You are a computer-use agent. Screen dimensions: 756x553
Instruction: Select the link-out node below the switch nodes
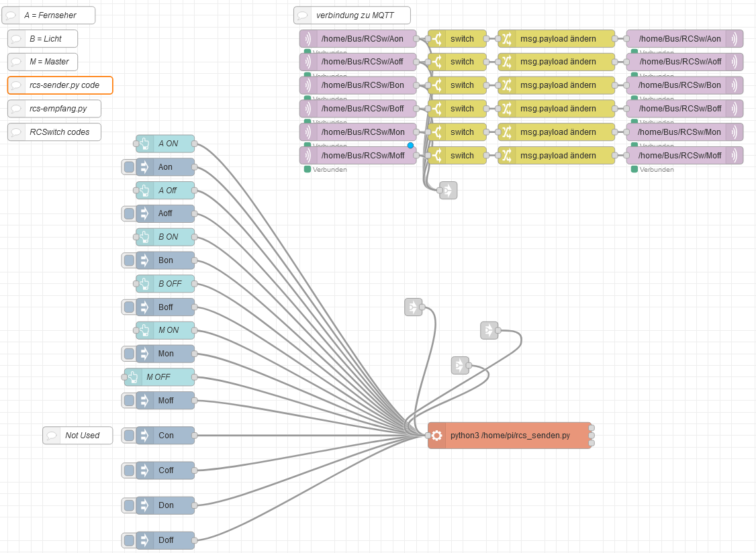pyautogui.click(x=448, y=190)
